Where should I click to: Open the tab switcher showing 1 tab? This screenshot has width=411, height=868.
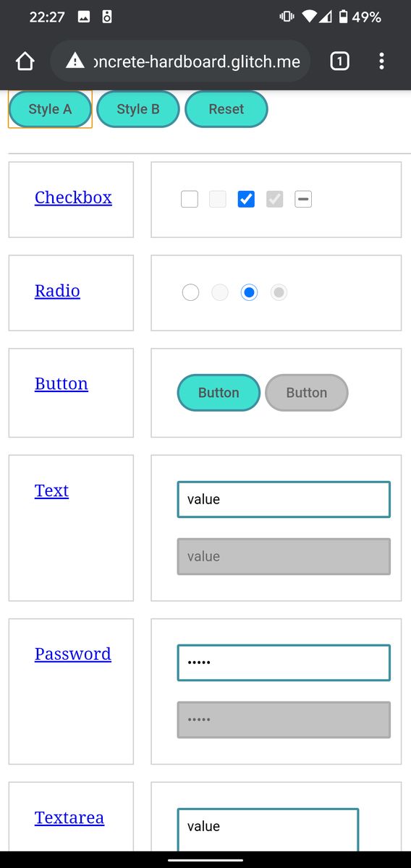(x=339, y=61)
